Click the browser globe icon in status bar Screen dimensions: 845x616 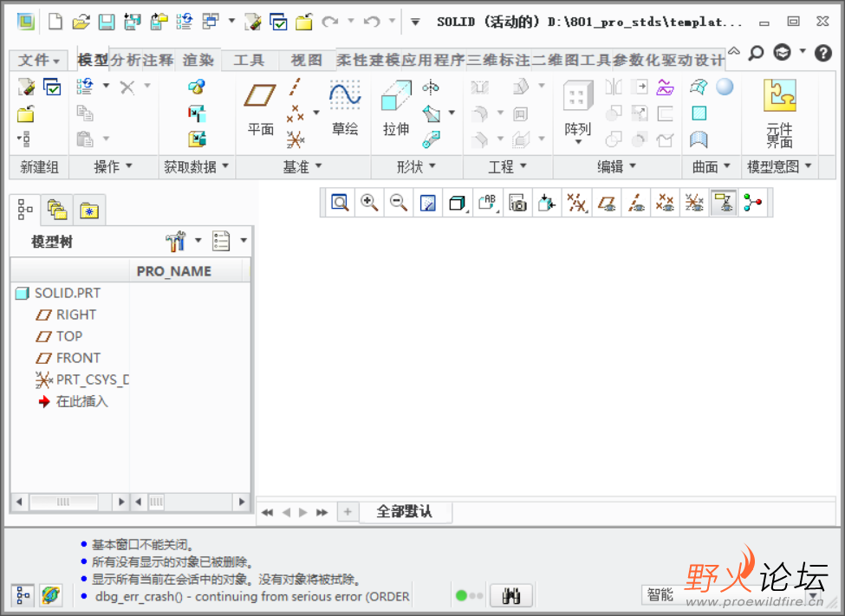[51, 595]
